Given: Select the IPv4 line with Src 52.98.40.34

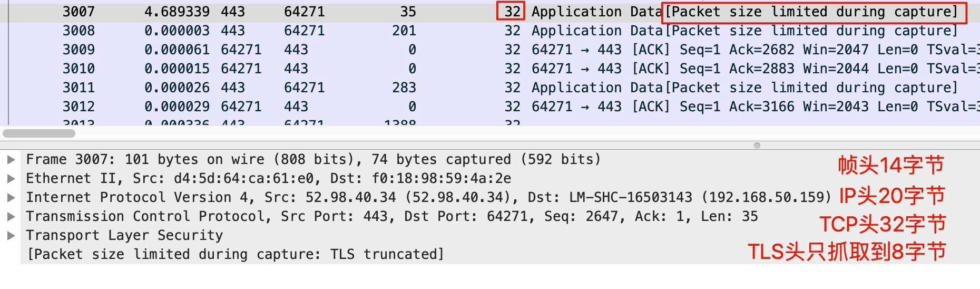Looking at the screenshot, I should click(x=428, y=198).
